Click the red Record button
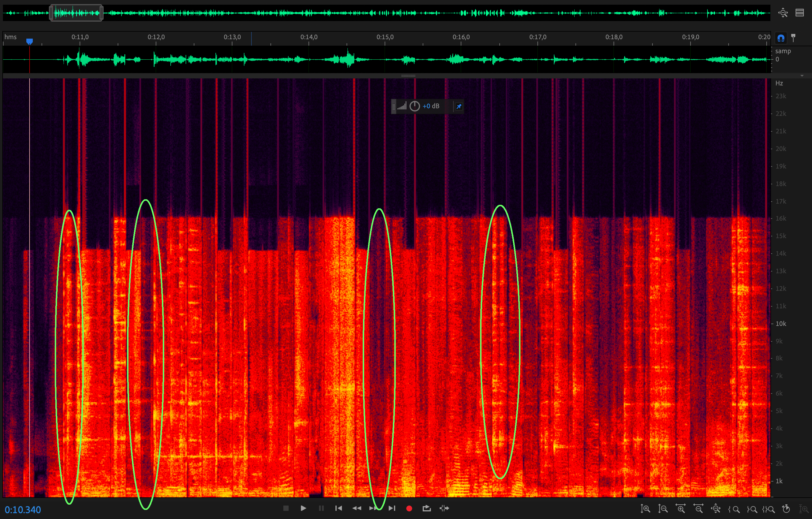The image size is (812, 519). 409,508
